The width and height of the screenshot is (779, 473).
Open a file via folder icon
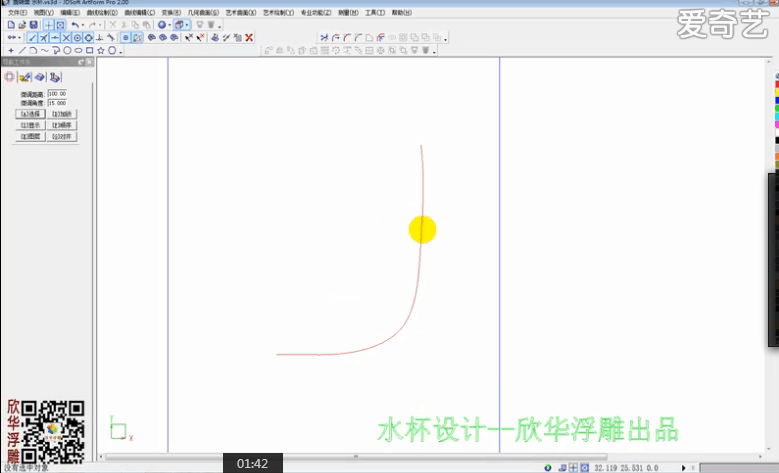tap(22, 25)
